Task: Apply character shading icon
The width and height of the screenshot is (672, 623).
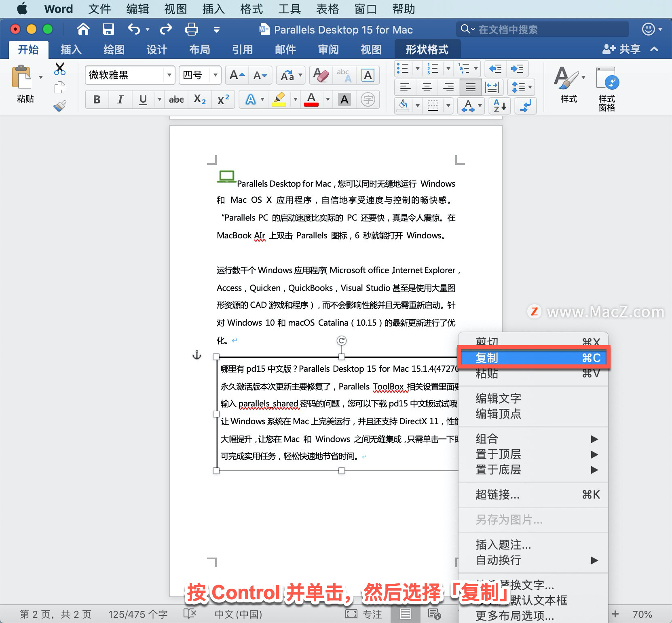Action: click(x=344, y=99)
